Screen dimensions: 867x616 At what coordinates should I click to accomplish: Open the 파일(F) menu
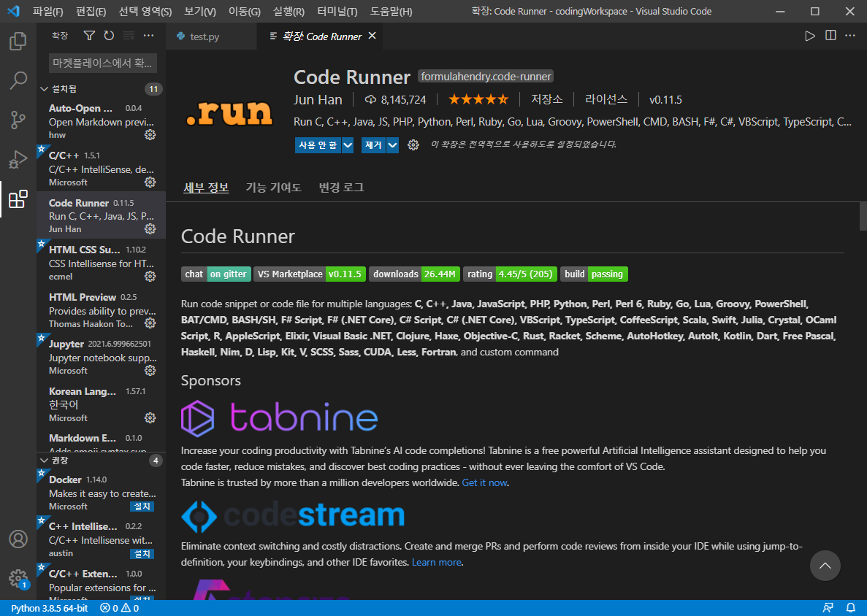(x=48, y=12)
